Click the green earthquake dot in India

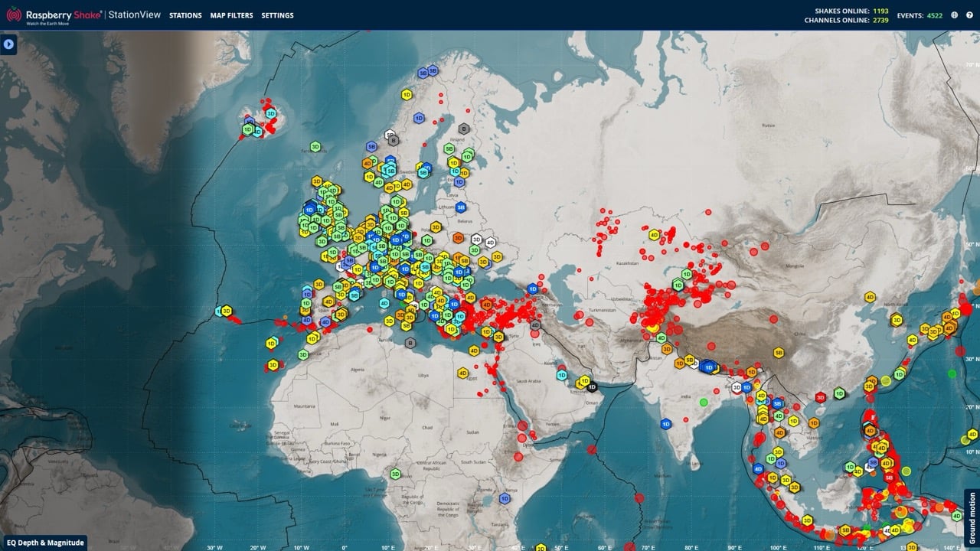click(x=704, y=402)
